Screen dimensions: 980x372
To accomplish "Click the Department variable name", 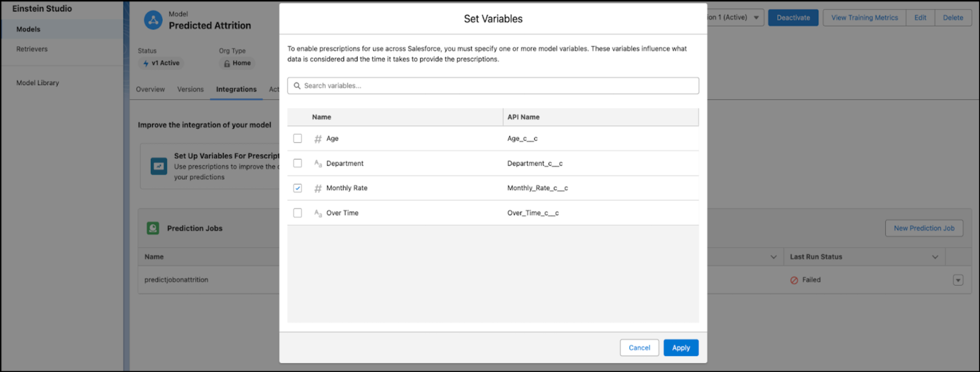I will pyautogui.click(x=345, y=163).
